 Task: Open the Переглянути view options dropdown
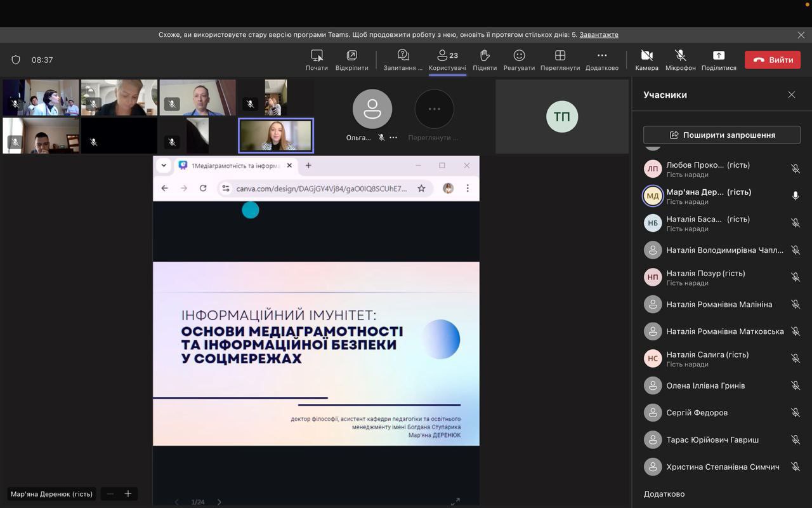560,56
